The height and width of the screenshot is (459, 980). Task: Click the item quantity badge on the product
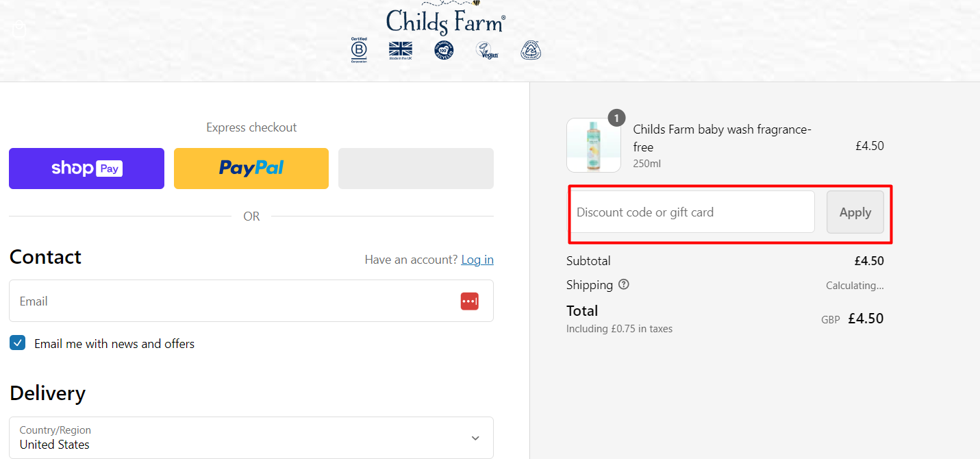pyautogui.click(x=616, y=117)
